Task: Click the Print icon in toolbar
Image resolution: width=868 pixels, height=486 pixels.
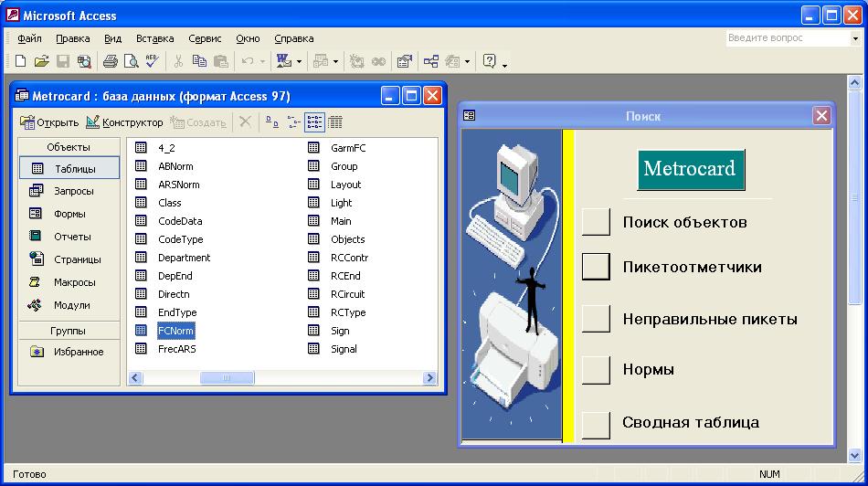Action: click(110, 61)
